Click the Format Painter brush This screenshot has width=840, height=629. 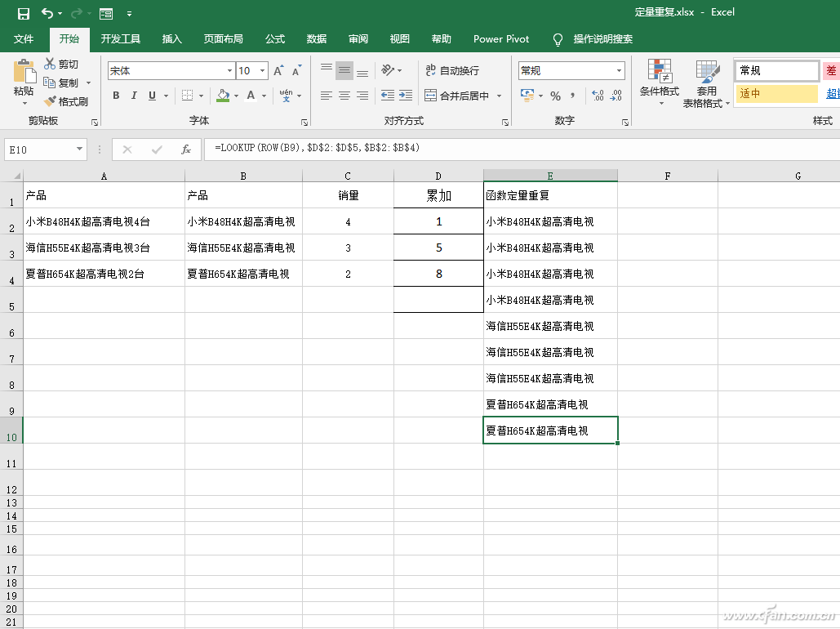point(50,101)
